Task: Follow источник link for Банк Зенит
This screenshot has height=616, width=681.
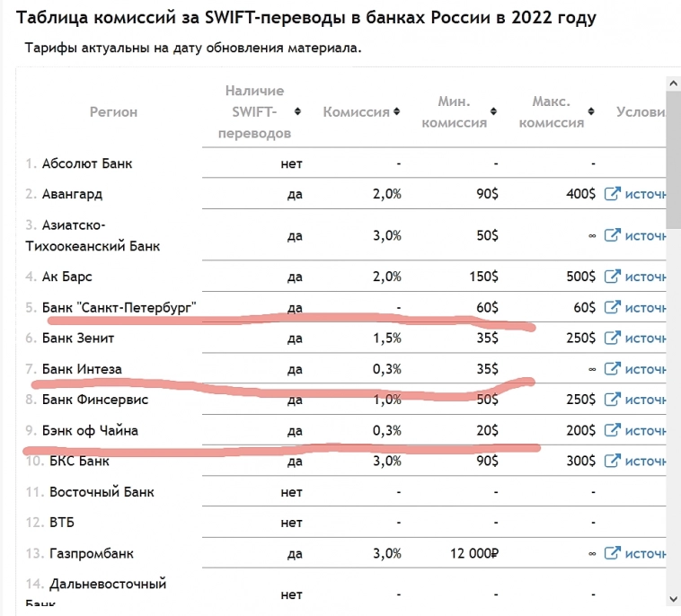Action: point(645,339)
